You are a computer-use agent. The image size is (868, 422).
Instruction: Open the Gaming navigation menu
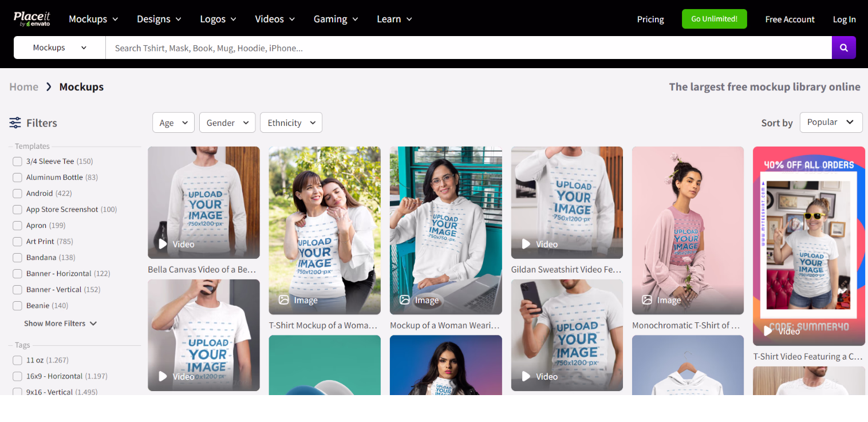[336, 19]
